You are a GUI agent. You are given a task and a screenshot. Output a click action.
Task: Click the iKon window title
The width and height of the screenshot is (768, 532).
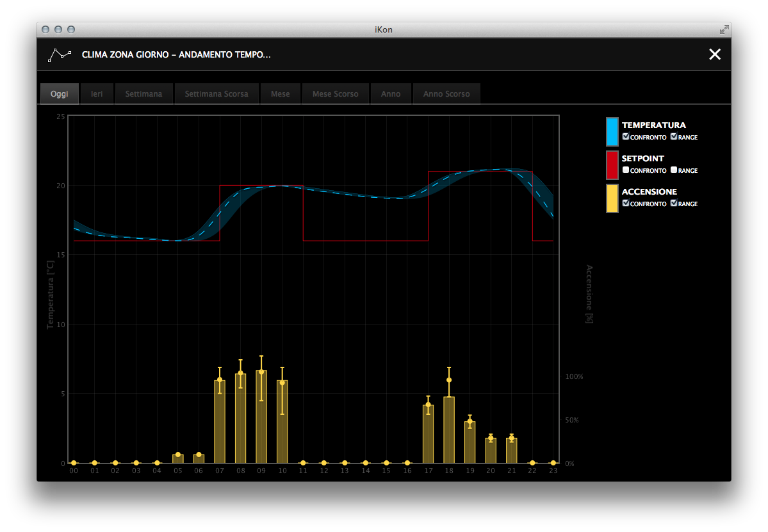click(384, 30)
